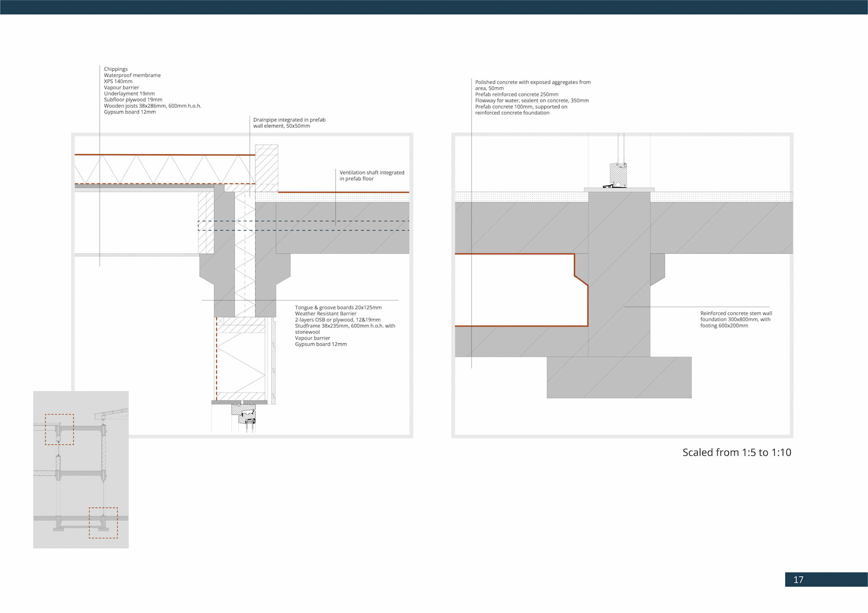Screen dimensions: 868x613
Task: Click 'Wooden joists 38x286mm' annotation line
Action: [152, 106]
